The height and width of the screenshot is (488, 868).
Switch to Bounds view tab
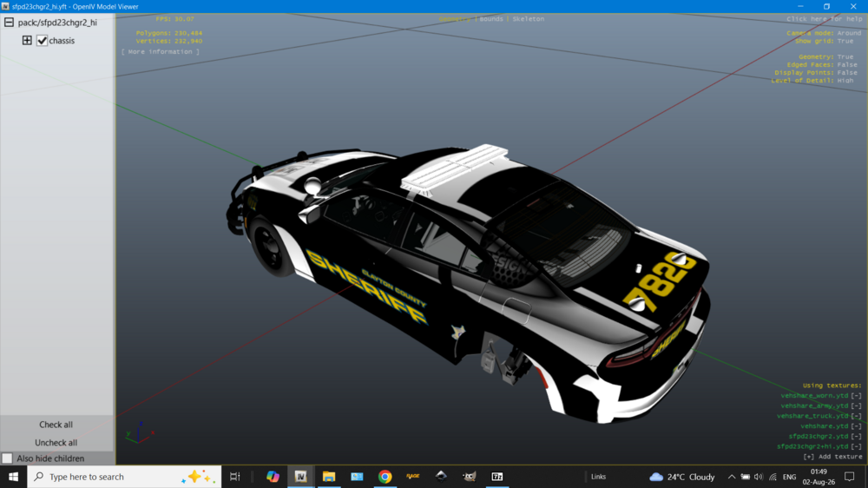pos(491,19)
